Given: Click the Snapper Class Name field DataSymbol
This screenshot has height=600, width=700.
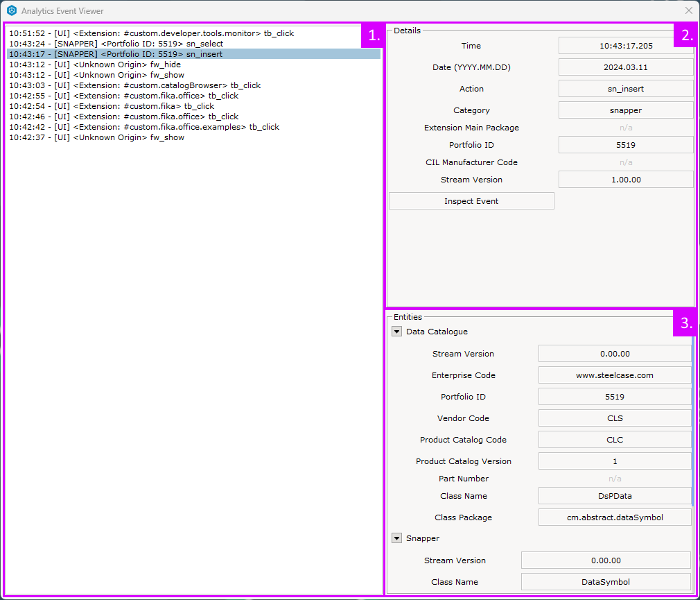Looking at the screenshot, I should pos(606,582).
